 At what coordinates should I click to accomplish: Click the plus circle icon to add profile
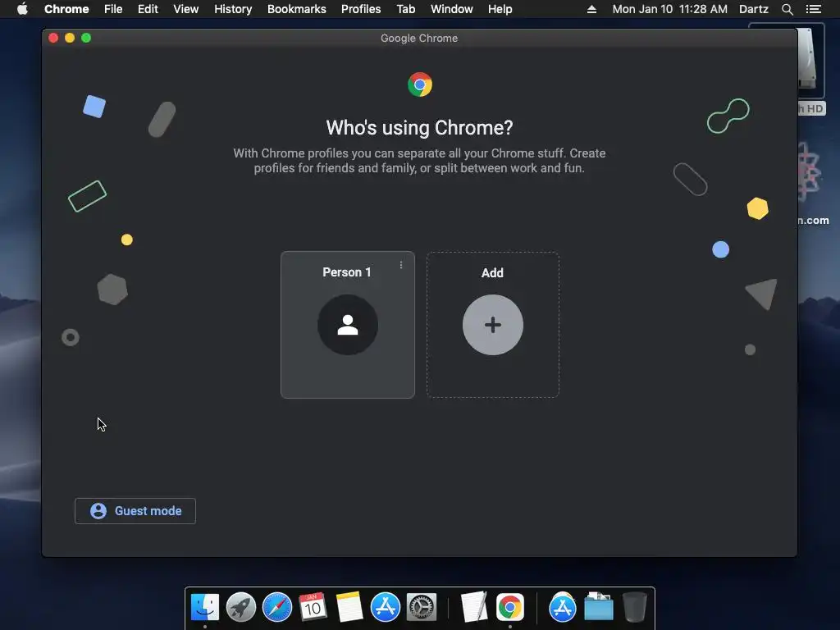[x=493, y=325]
